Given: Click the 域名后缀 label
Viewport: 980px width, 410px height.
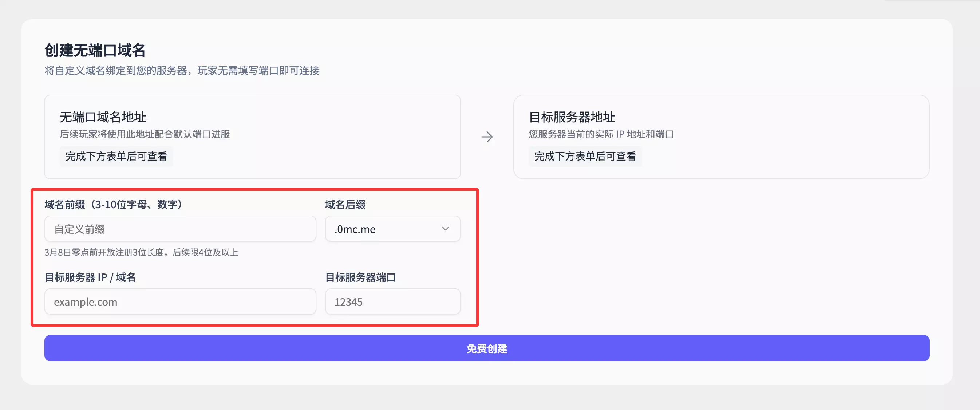Looking at the screenshot, I should [x=345, y=204].
